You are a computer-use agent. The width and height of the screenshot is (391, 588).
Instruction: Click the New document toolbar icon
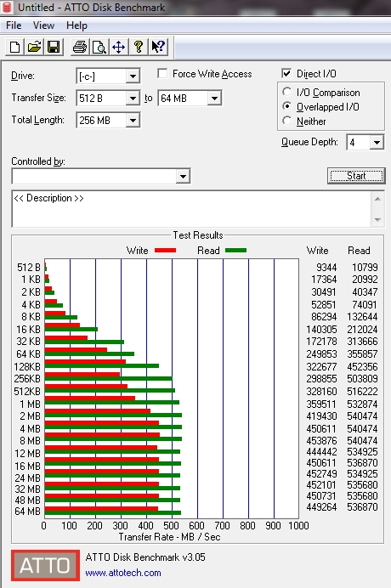point(15,47)
